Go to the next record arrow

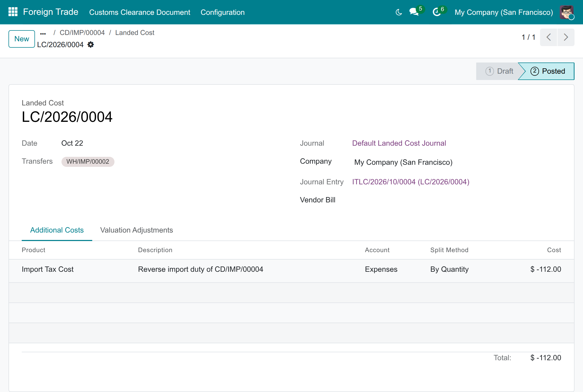pos(566,37)
